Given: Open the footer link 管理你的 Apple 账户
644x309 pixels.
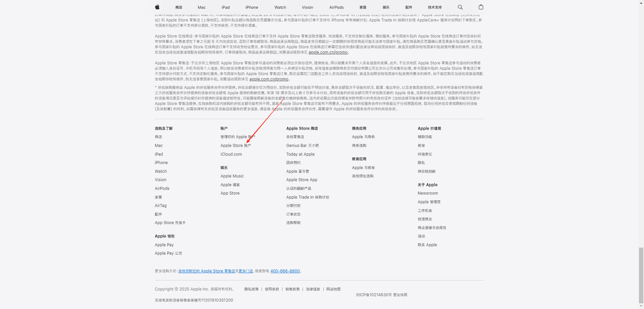Looking at the screenshot, I should click(237, 137).
